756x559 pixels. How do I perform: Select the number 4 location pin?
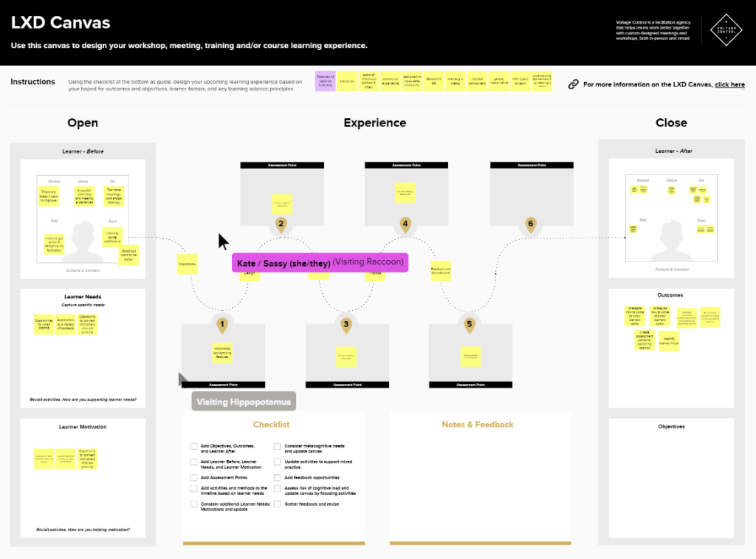tap(405, 224)
